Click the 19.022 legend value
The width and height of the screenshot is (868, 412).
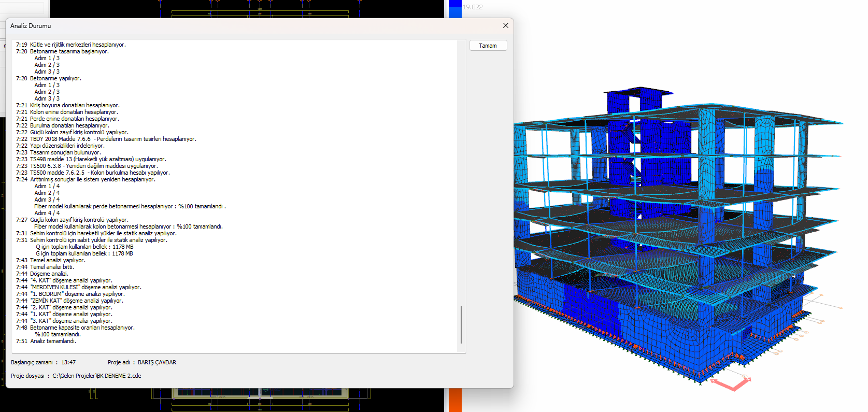(473, 7)
